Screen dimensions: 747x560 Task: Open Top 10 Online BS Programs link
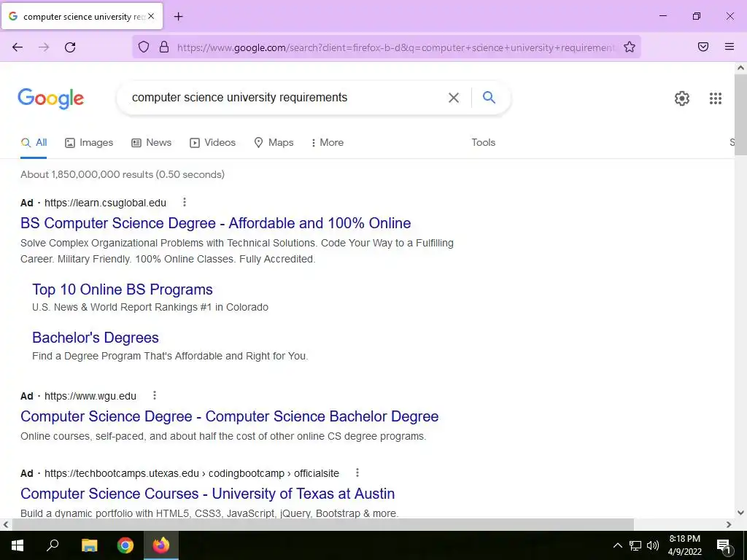123,289
